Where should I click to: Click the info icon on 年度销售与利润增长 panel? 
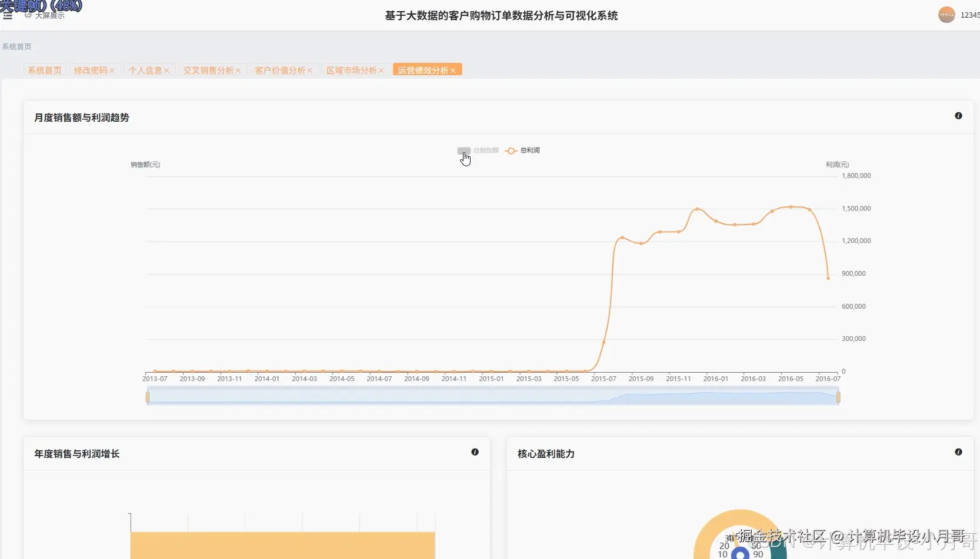tap(475, 452)
